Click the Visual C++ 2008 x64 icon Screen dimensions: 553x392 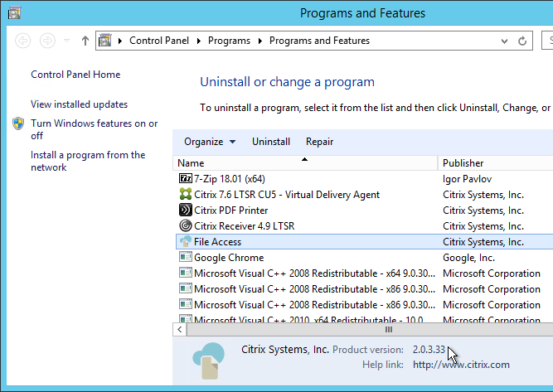(186, 273)
